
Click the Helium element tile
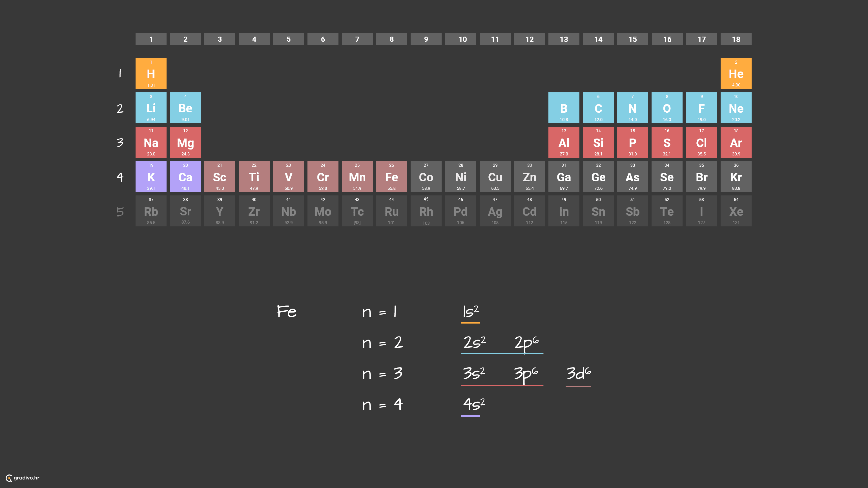(736, 73)
